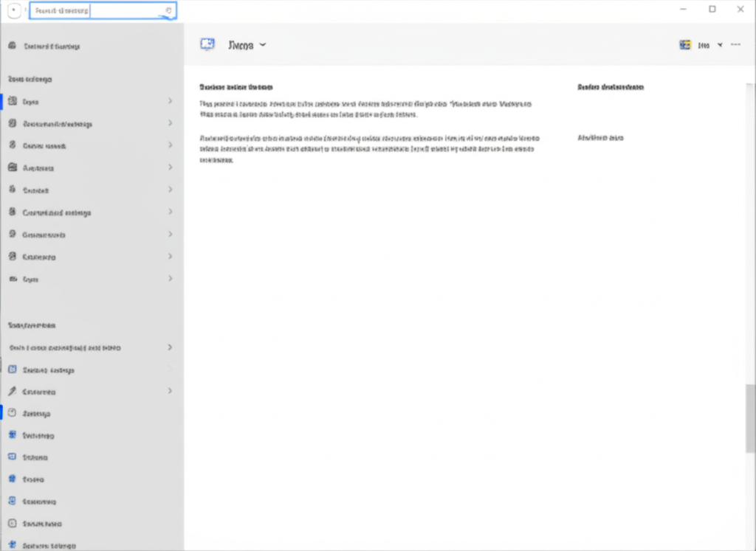Click inside the search field in title bar
Image resolution: width=756 pixels, height=551 pixels.
(103, 10)
